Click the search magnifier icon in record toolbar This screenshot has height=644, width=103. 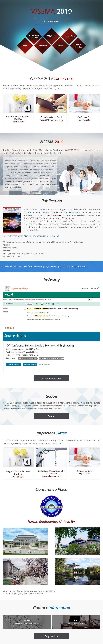[58, 303]
